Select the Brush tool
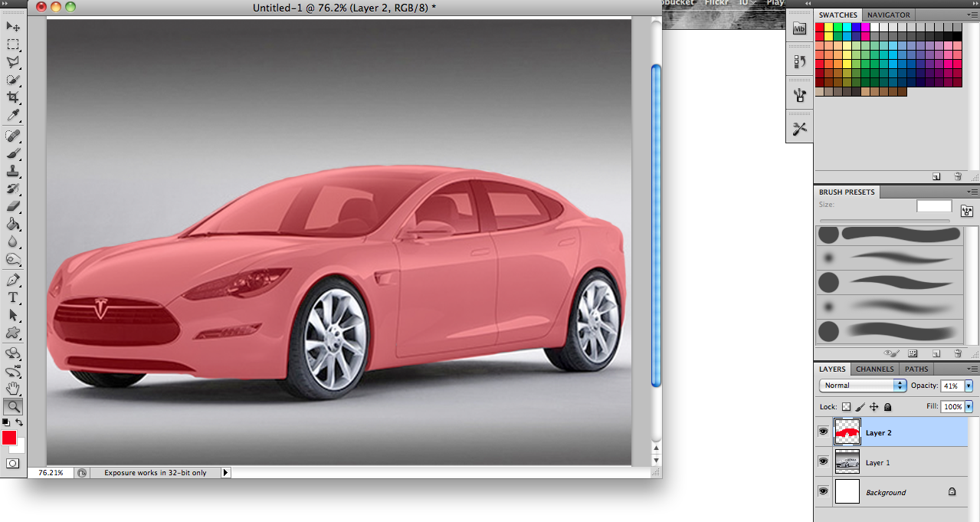 point(13,153)
